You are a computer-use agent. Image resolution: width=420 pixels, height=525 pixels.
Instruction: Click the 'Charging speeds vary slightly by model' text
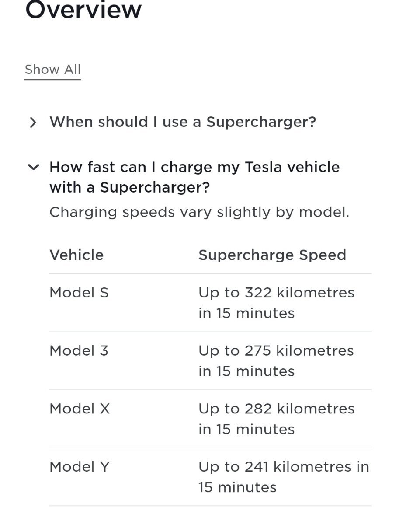199,212
